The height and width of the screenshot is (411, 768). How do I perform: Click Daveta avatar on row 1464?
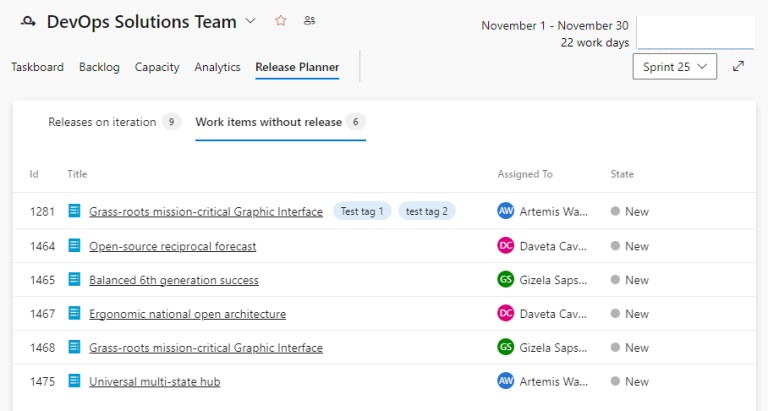tap(505, 246)
